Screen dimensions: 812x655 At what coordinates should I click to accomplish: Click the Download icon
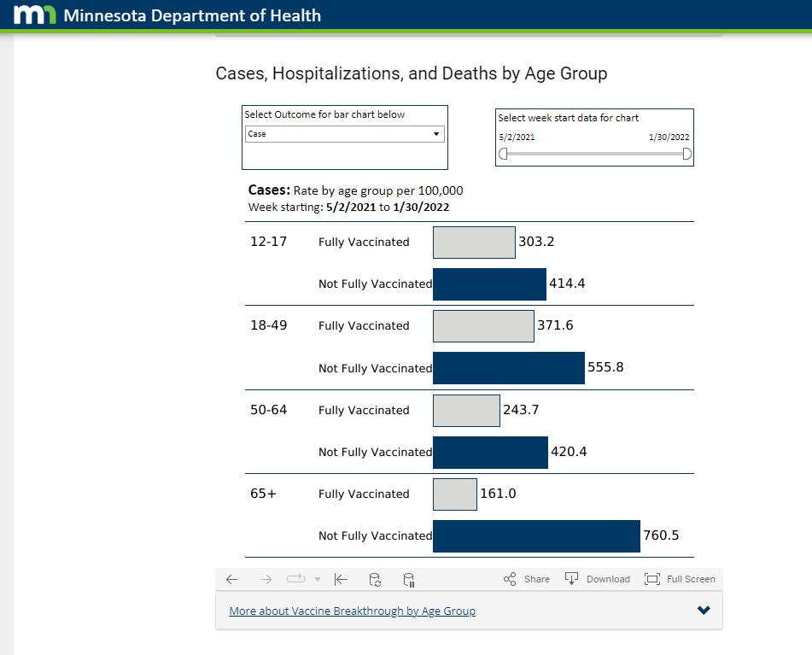(598, 579)
